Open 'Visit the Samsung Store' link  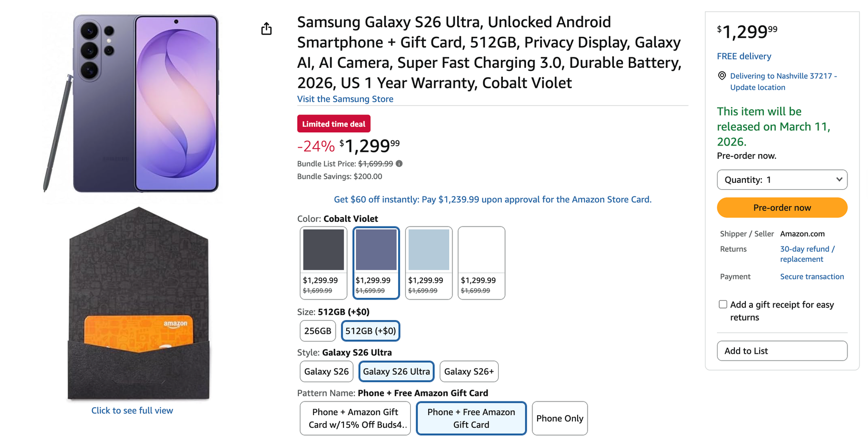click(345, 99)
